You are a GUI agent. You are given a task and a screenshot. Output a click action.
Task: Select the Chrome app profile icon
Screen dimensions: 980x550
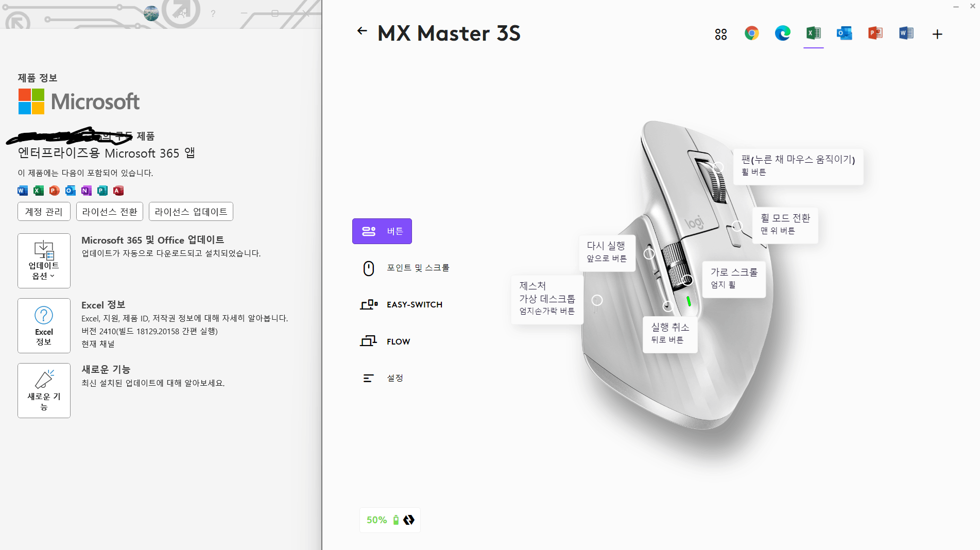click(751, 33)
